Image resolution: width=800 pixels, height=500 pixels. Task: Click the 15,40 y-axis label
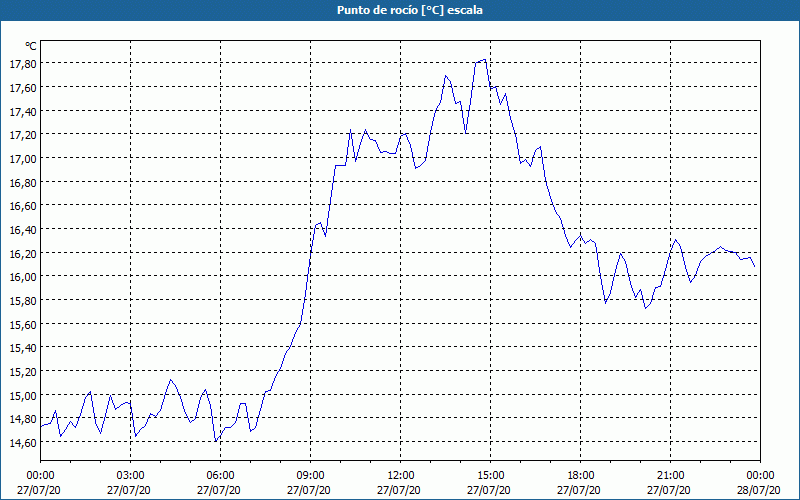click(23, 347)
